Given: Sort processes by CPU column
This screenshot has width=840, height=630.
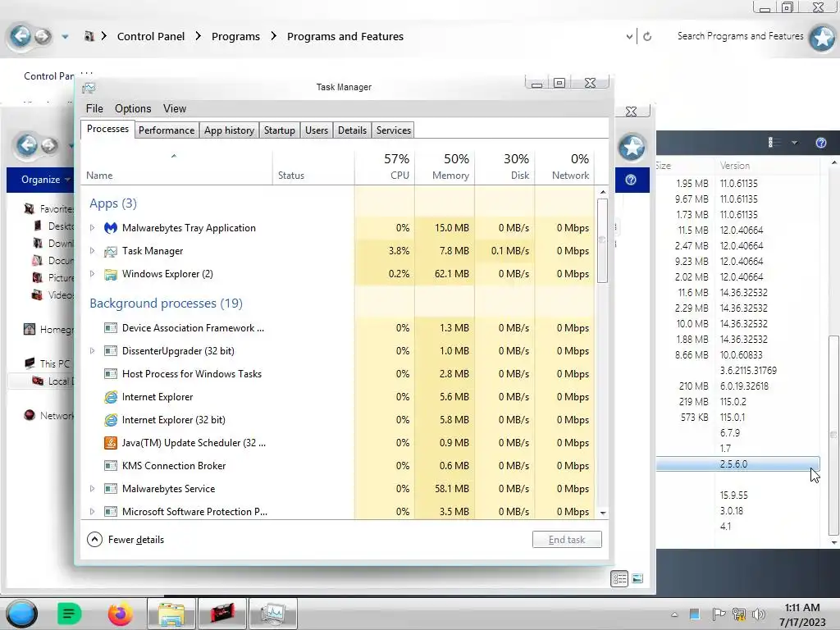Looking at the screenshot, I should [x=385, y=167].
